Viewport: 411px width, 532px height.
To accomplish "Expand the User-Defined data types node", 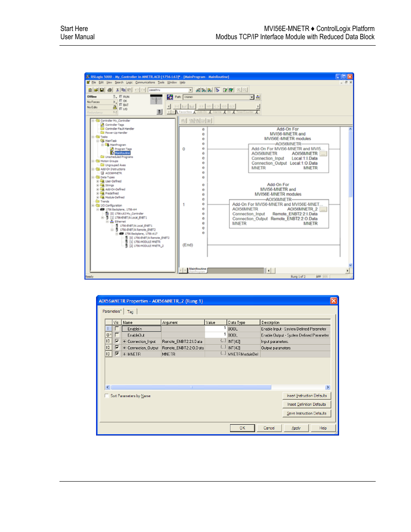I will pyautogui.click(x=97, y=181).
